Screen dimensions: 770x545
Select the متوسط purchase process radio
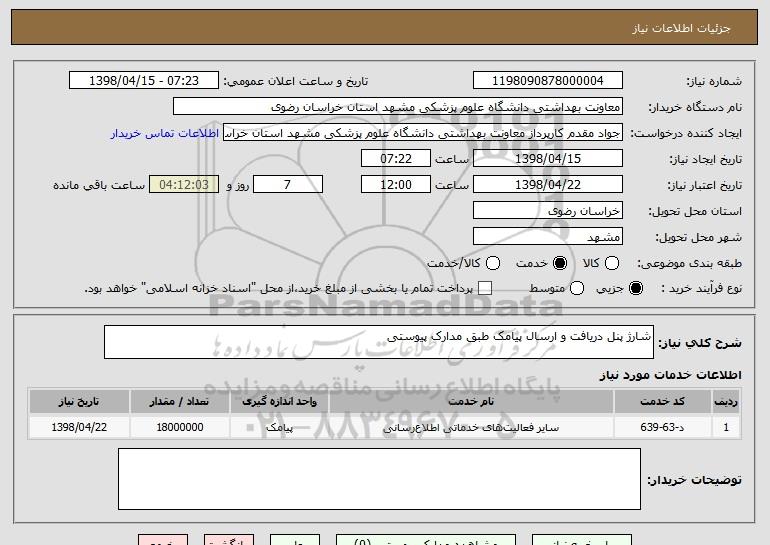pos(577,288)
